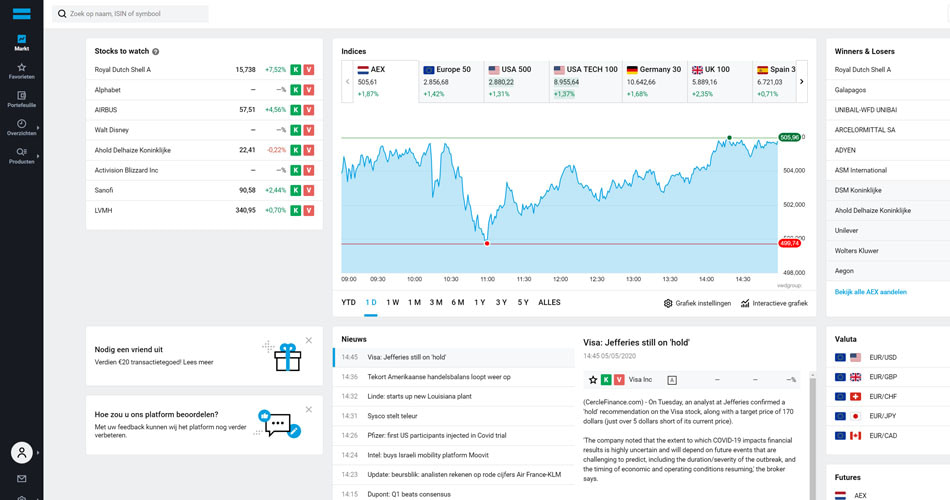950x500 pixels.
Task: Switch chart range to ALLES
Action: [x=550, y=302]
